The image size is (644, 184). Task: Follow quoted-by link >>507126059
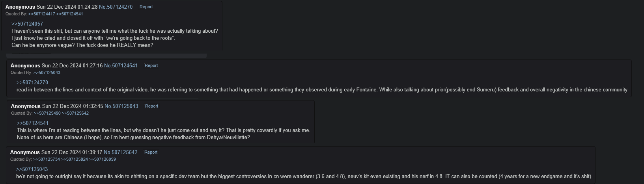coord(103,160)
